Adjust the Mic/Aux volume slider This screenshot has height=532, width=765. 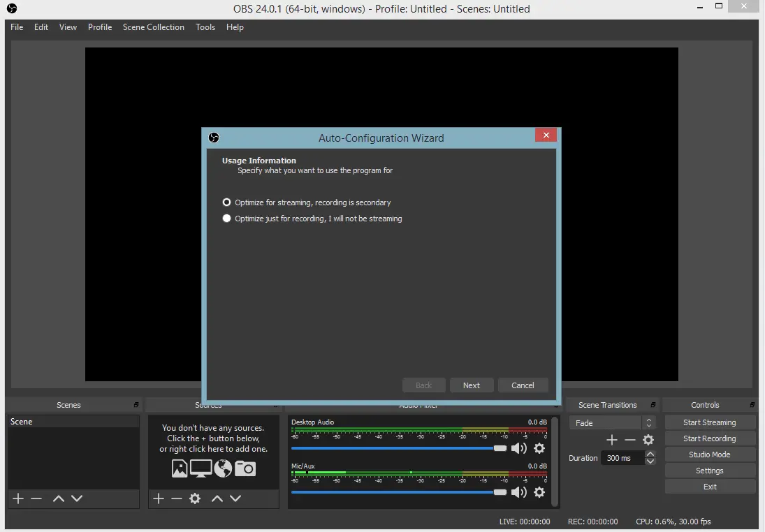point(399,492)
